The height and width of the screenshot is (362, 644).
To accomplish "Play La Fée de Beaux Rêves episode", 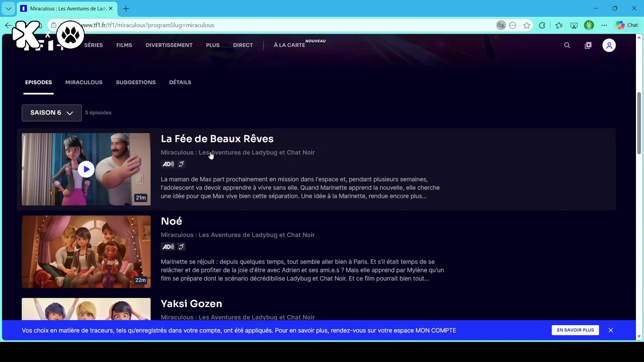I will [x=86, y=169].
